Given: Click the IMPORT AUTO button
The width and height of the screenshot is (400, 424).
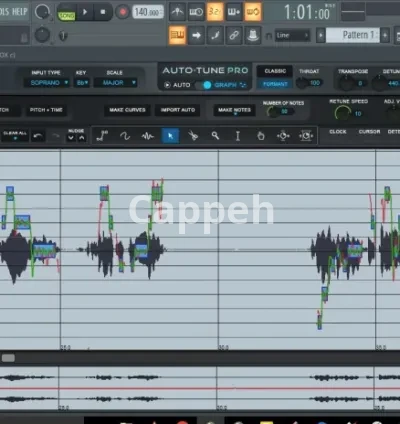Looking at the screenshot, I should 178,110.
